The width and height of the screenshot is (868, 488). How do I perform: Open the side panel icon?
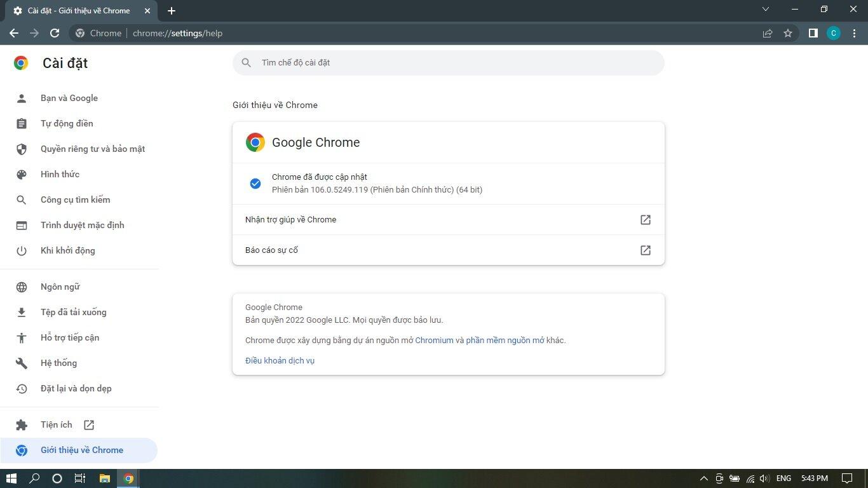(813, 33)
